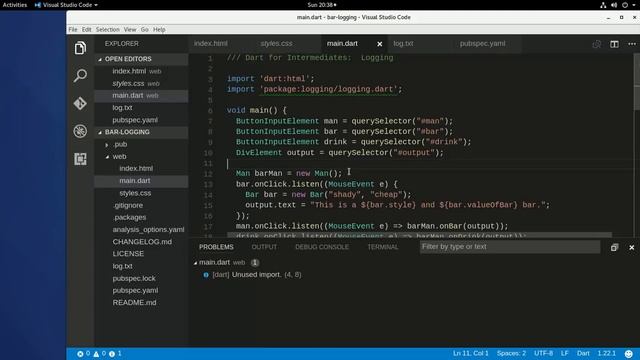This screenshot has height=360, width=640.
Task: Open the Visual Studio Code app menu dropdown
Action: pos(66,5)
